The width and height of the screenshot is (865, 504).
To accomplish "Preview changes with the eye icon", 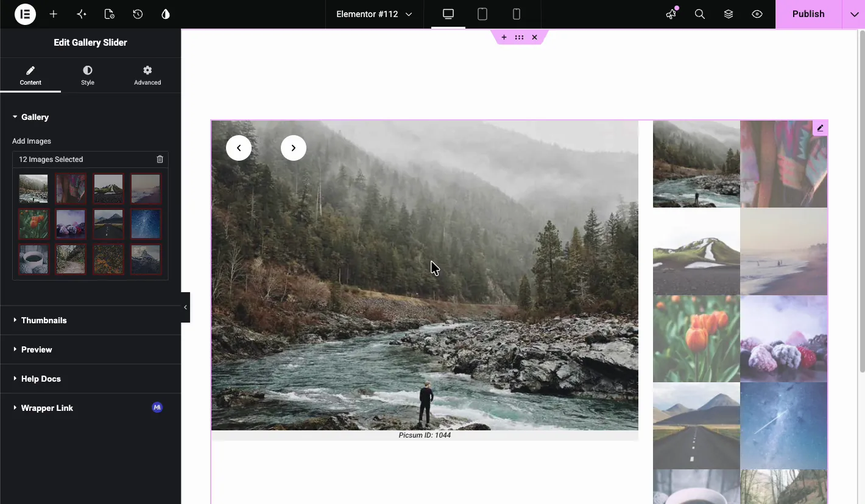I will pos(757,14).
